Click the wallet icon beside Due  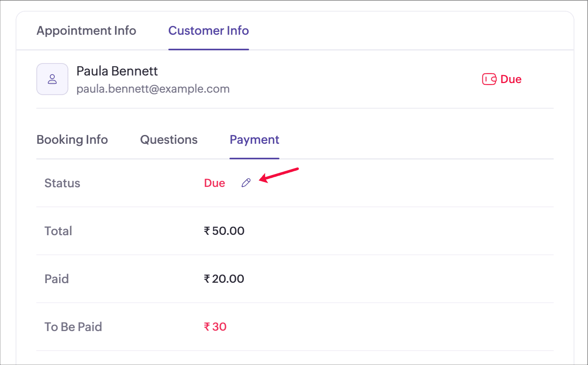489,79
